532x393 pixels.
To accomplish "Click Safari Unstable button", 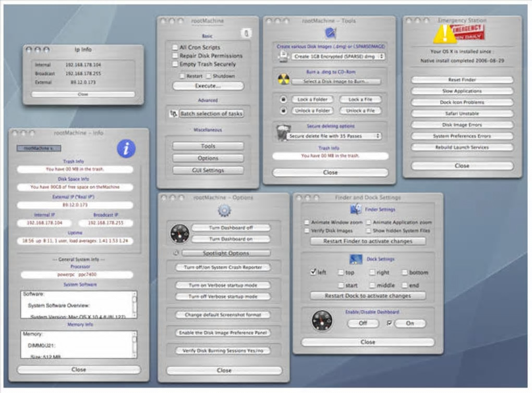I will click(462, 114).
